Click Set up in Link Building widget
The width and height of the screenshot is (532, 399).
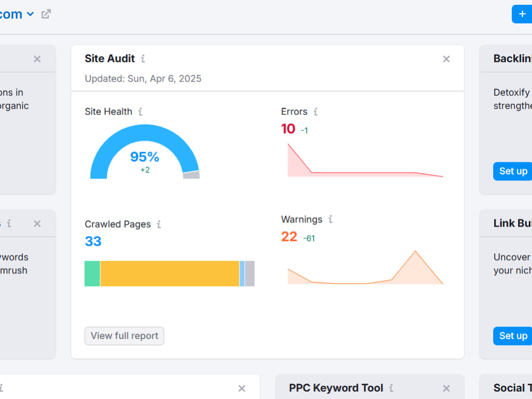(513, 336)
